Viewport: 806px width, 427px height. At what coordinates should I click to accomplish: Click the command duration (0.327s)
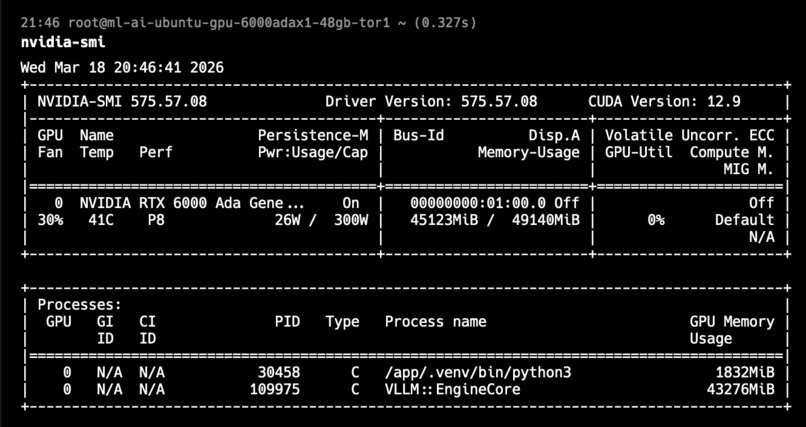pyautogui.click(x=443, y=23)
